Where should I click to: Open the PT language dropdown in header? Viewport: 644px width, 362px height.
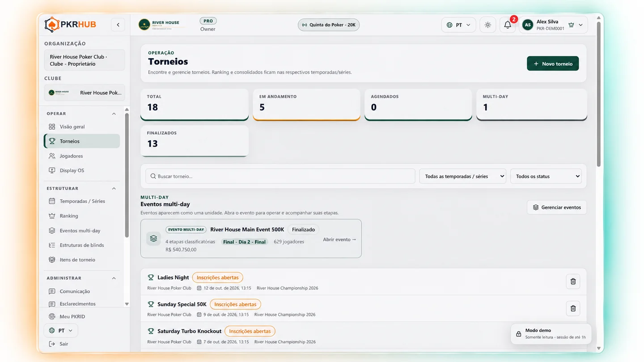pos(458,25)
